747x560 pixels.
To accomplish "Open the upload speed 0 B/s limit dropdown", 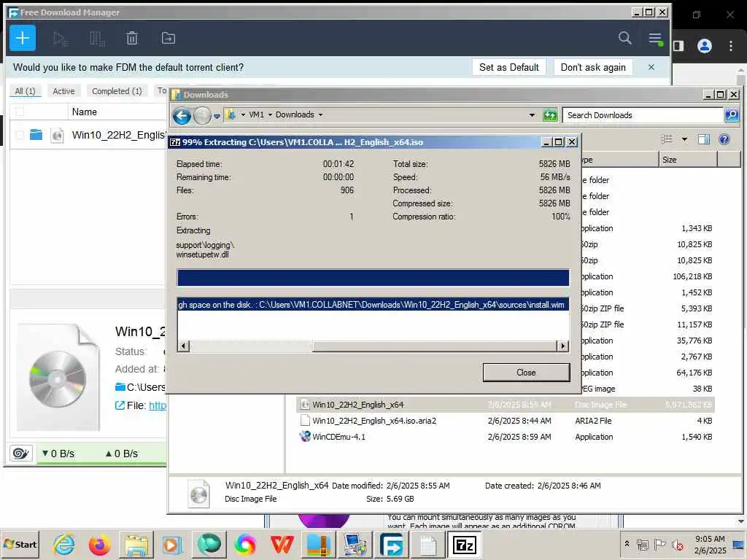I will (122, 454).
